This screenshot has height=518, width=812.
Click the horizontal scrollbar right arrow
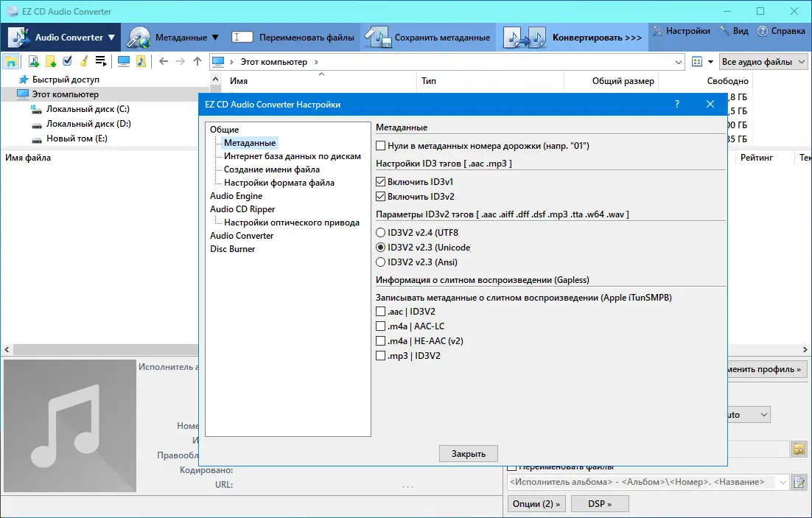(x=805, y=350)
